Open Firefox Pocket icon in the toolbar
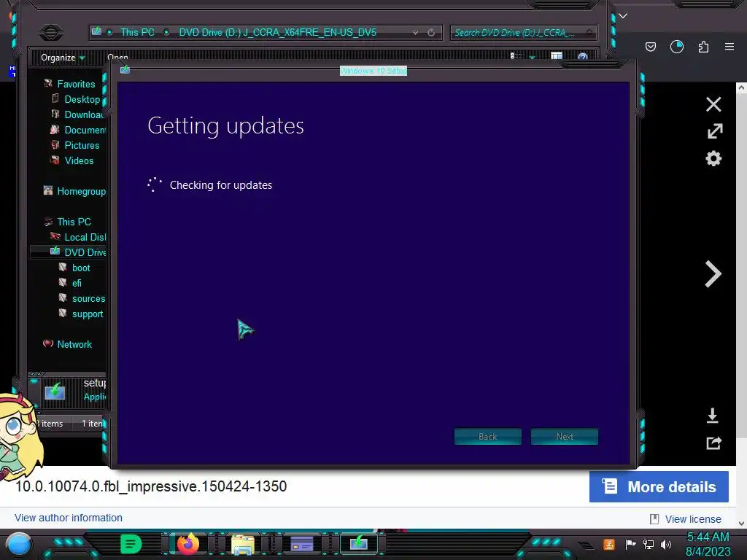This screenshot has width=747, height=560. [650, 47]
